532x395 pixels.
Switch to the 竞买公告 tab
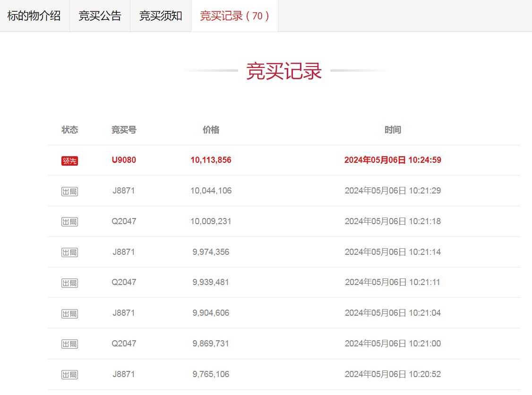[x=100, y=16]
